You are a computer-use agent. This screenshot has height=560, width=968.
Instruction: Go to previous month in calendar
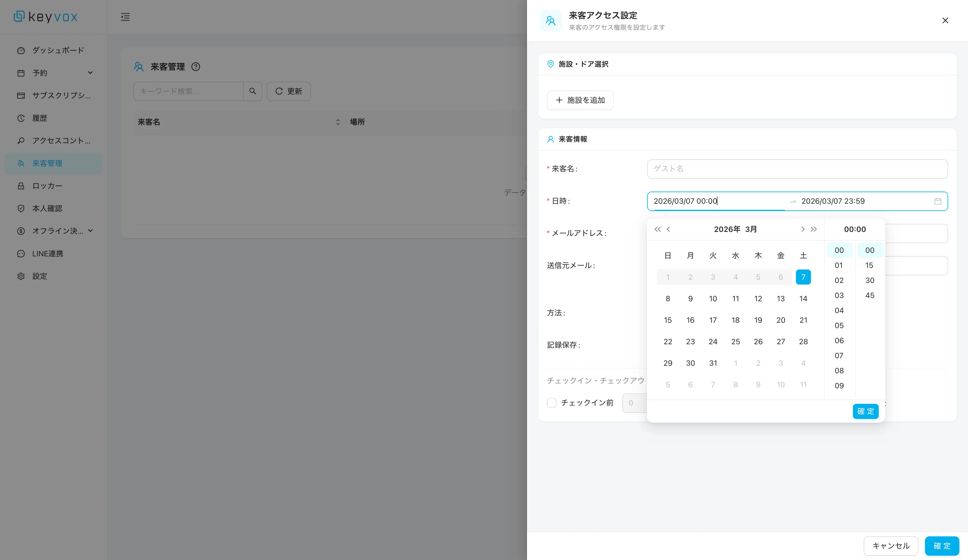[668, 229]
